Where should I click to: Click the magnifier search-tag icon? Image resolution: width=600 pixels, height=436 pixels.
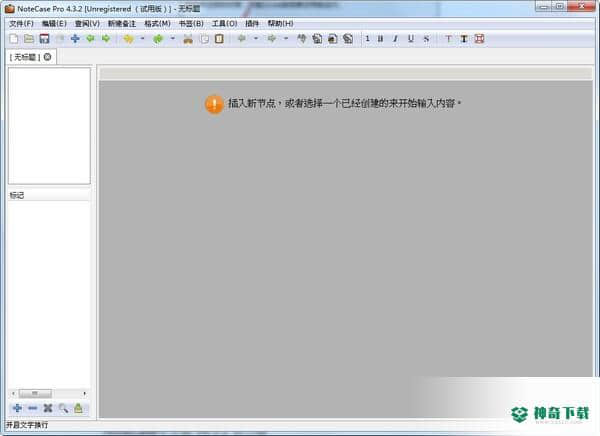pyautogui.click(x=63, y=408)
